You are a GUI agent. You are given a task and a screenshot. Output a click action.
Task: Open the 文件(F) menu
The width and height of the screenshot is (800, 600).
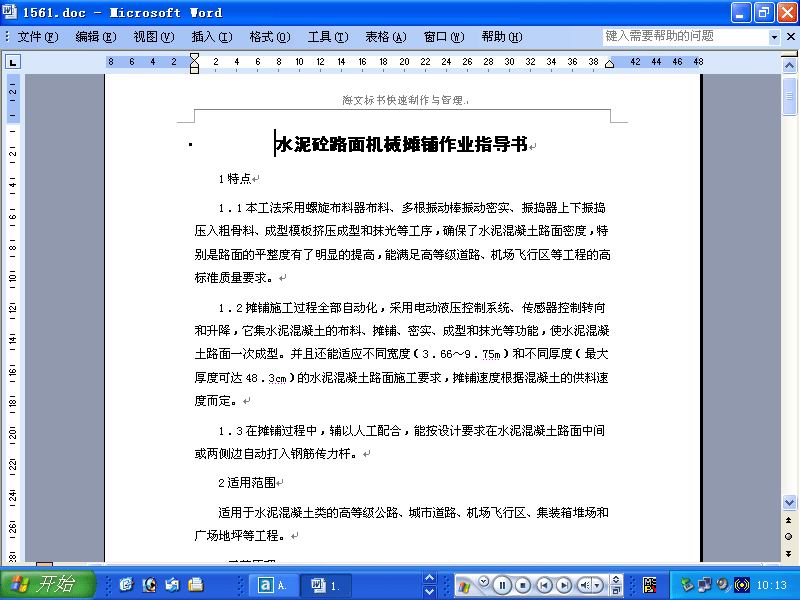38,37
